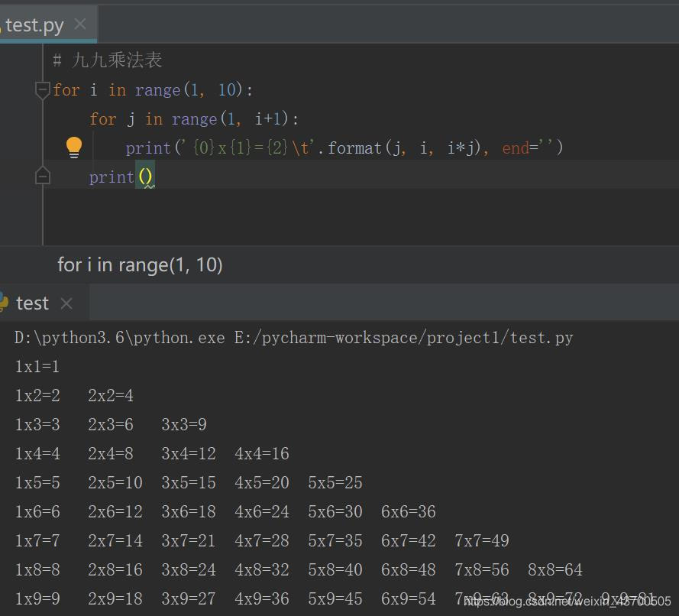Click output '3x4=12' in console
Screen dimensions: 679x616
189,453
